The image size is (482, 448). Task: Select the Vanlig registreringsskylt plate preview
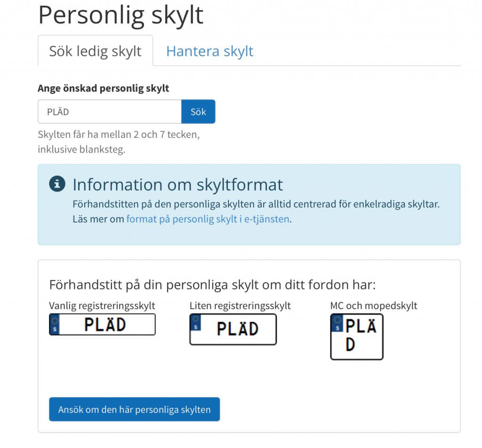102,324
